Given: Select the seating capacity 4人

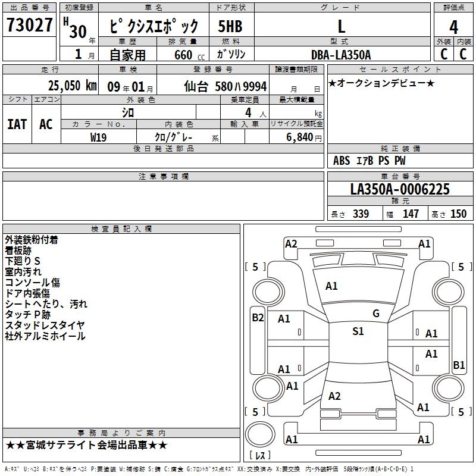Looking at the screenshot, I should (x=256, y=113).
